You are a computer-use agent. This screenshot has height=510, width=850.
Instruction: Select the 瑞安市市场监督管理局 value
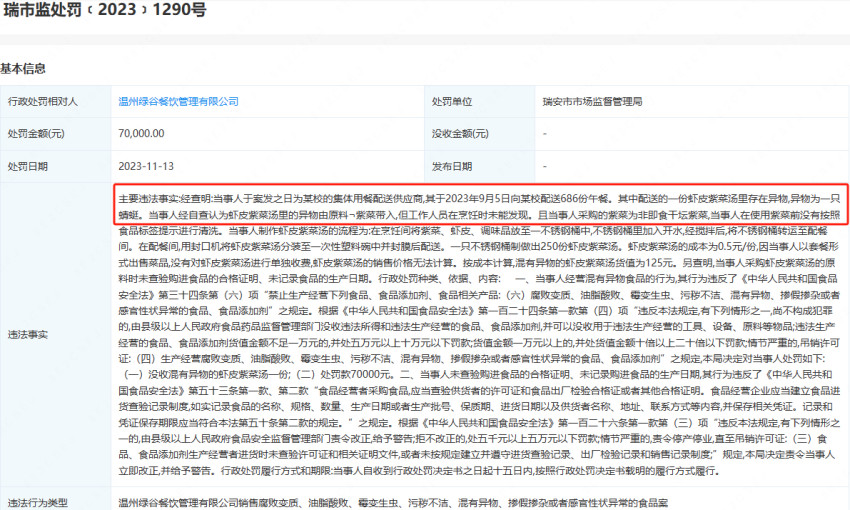click(589, 102)
